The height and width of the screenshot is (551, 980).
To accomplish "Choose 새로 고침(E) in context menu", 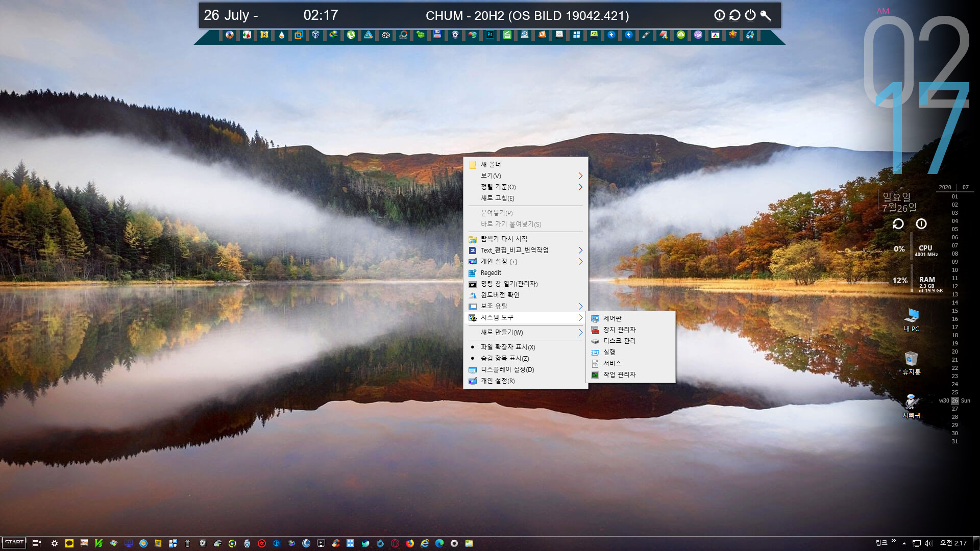I will 525,198.
